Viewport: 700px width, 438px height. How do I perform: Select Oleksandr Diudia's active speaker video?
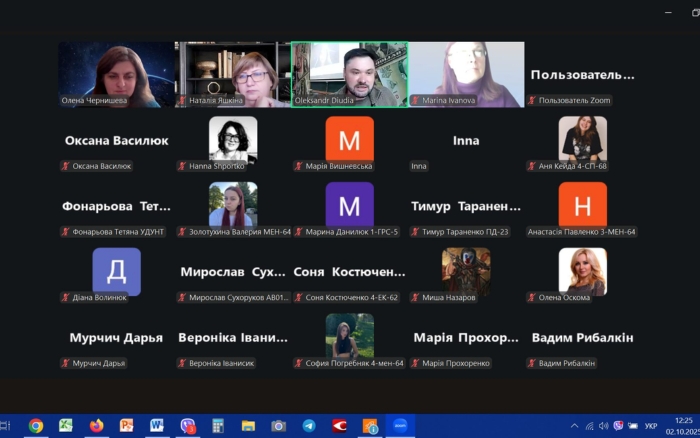349,73
